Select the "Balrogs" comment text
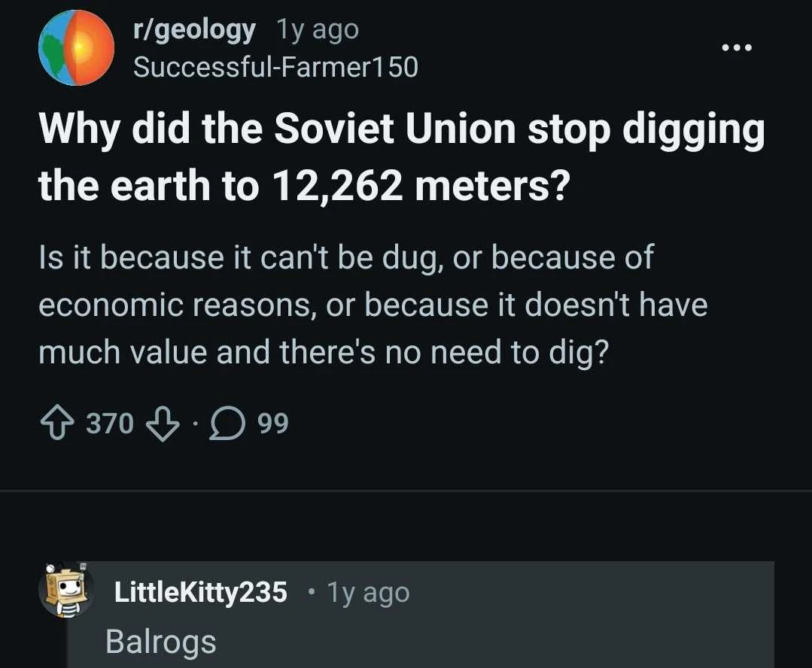Image resolution: width=812 pixels, height=668 pixels. click(x=161, y=642)
